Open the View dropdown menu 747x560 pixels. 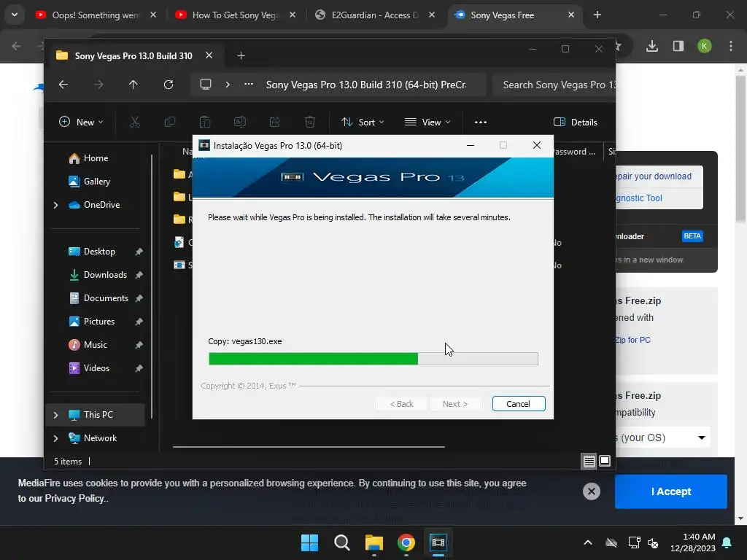click(x=427, y=122)
